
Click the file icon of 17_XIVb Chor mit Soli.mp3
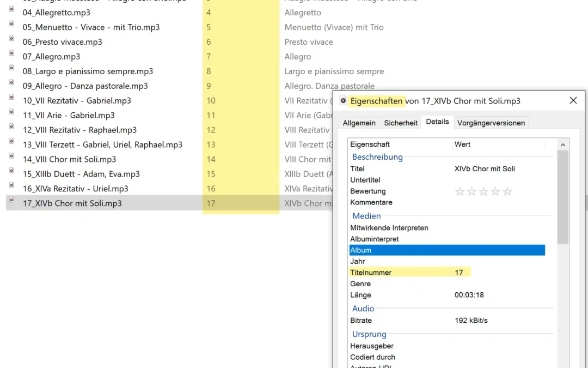coord(11,201)
